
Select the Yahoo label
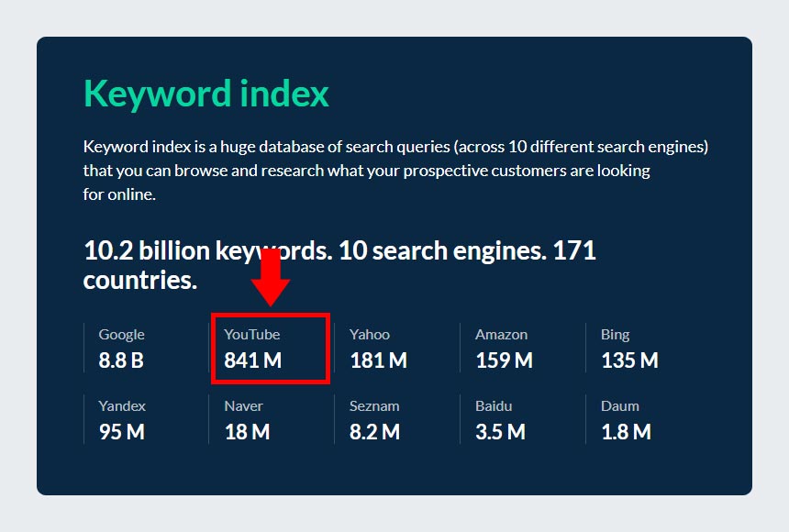[370, 334]
